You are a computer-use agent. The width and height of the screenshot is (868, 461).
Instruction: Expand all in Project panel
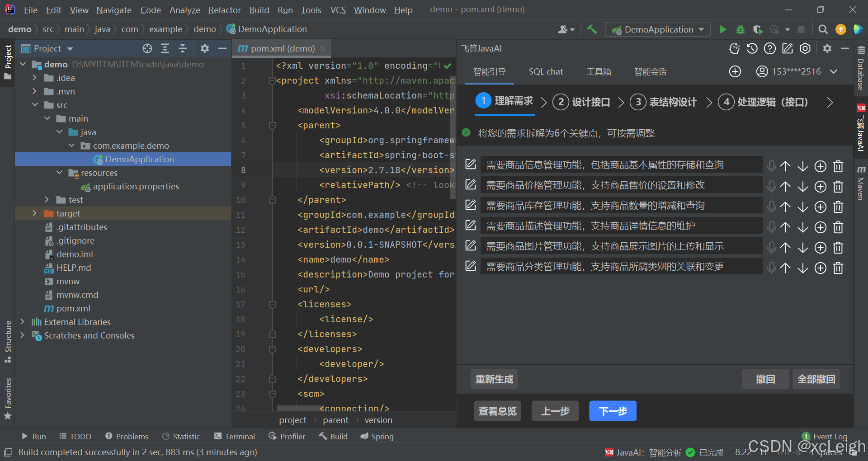tap(165, 48)
